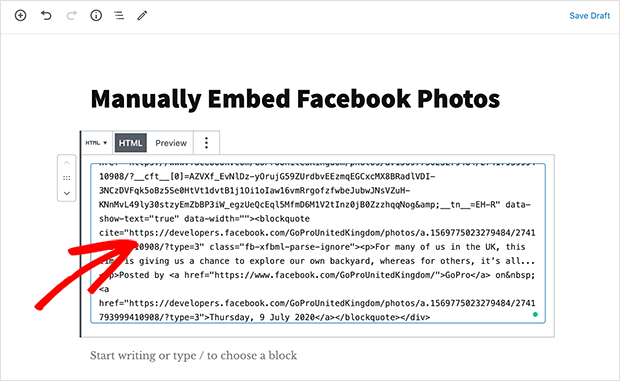Image resolution: width=620 pixels, height=381 pixels.
Task: Click inside the HTML code textarea
Action: pyautogui.click(x=318, y=243)
